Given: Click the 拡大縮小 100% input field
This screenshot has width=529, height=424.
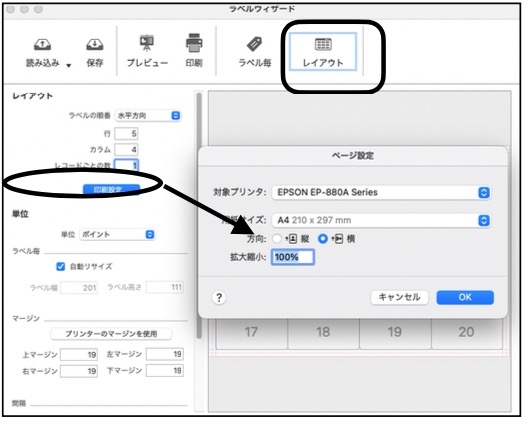Looking at the screenshot, I should 293,257.
